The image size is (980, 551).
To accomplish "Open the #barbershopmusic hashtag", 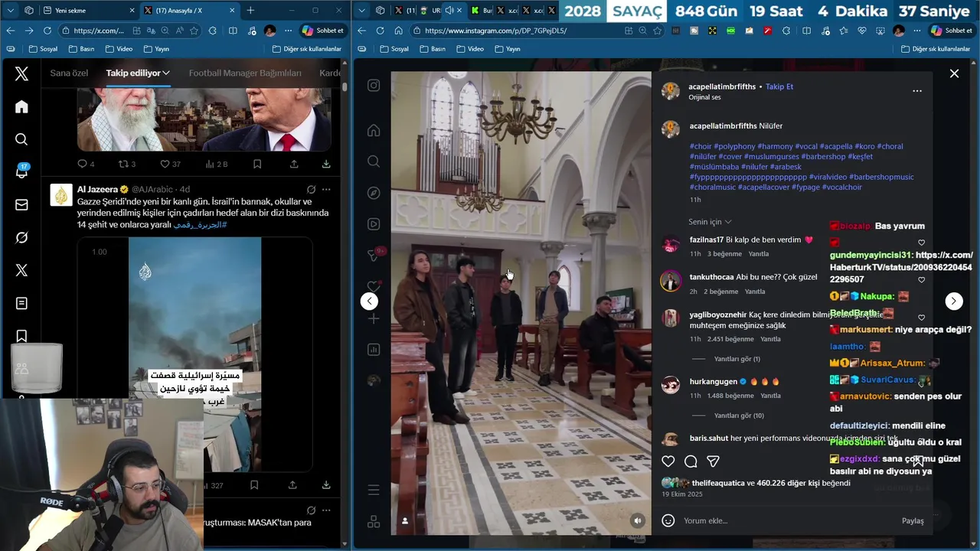I will (x=881, y=177).
